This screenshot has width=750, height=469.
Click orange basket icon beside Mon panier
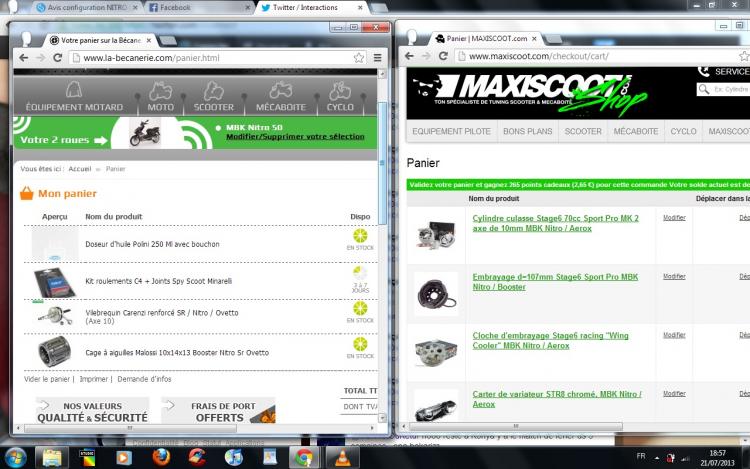click(27, 193)
